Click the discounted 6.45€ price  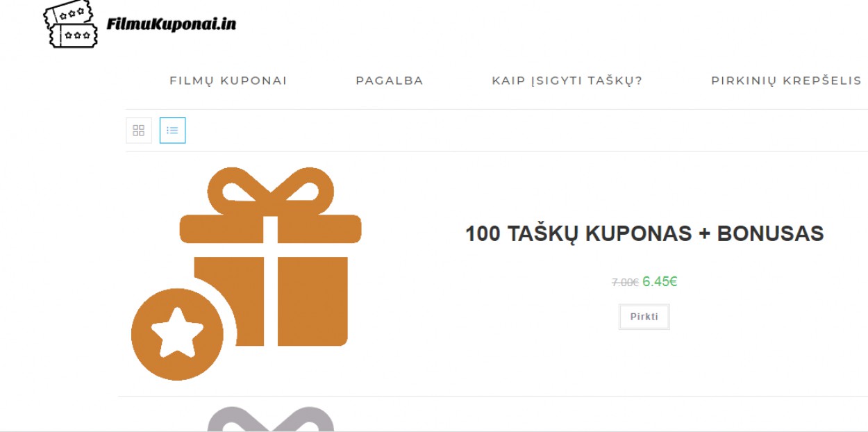[660, 281]
